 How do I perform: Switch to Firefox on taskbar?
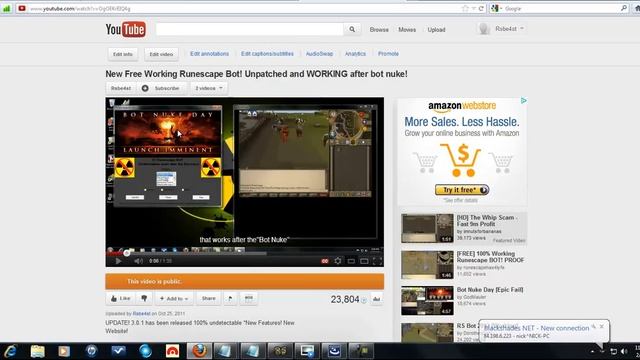pos(199,351)
